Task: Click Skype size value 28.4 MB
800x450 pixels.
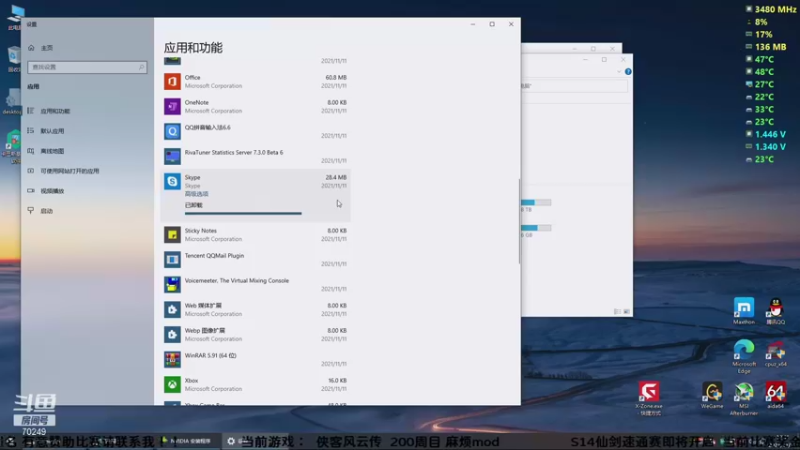Action: [x=336, y=178]
